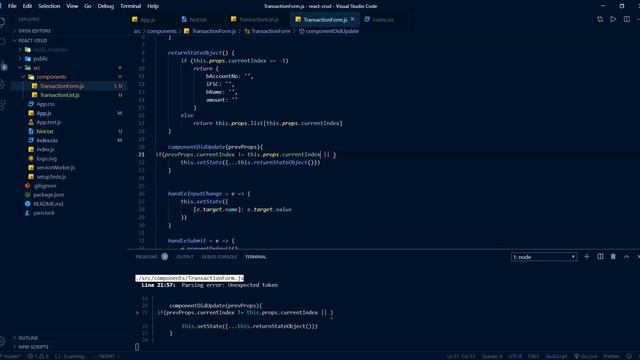Click the Spaces: 4 indentation setting
This screenshot has height=360, width=640.
[492, 356]
